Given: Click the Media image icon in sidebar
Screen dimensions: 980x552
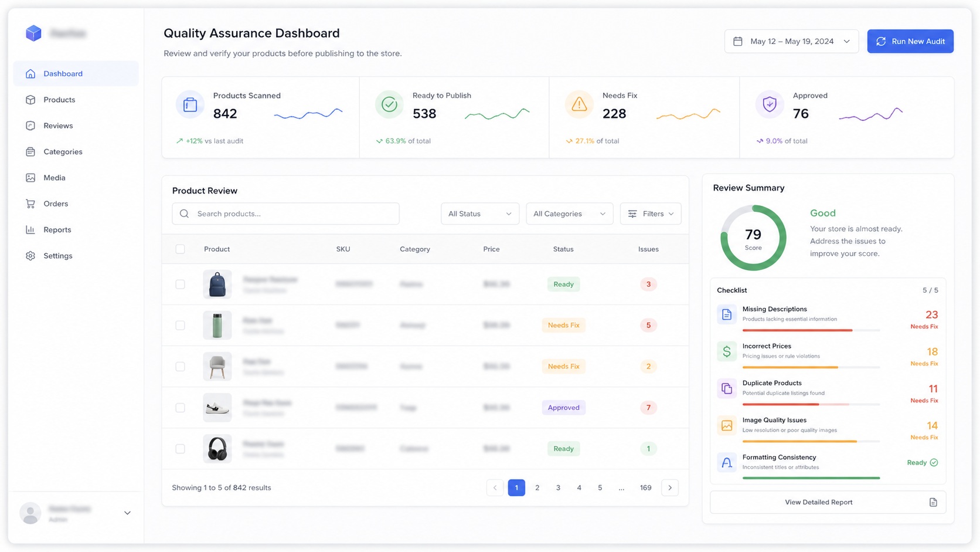Looking at the screenshot, I should [30, 178].
